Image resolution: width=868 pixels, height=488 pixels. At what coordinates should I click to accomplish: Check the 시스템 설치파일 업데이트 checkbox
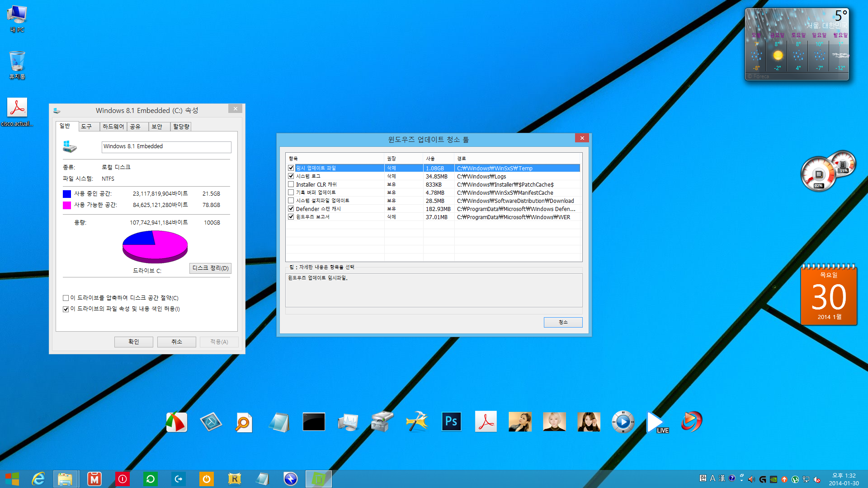pos(291,201)
